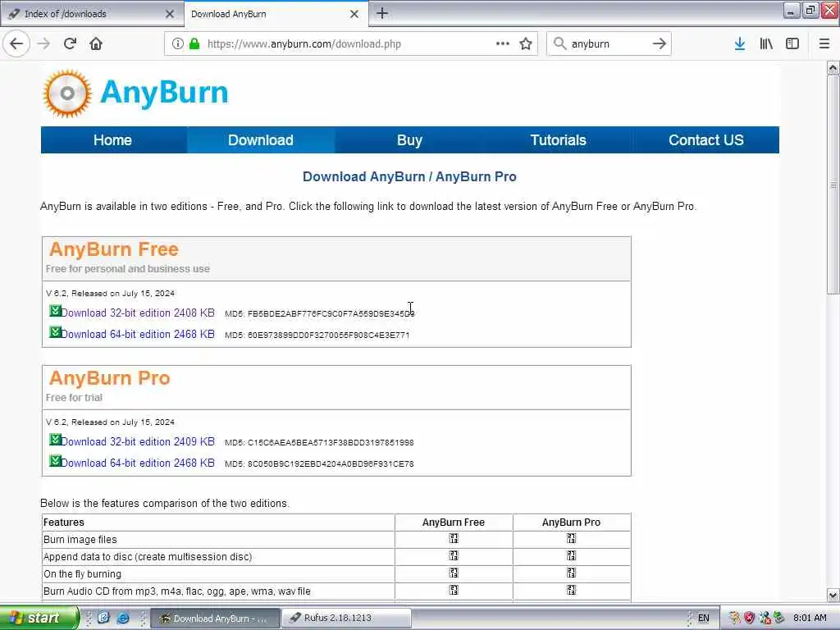Reload the page with the refresh icon
The height and width of the screenshot is (630, 840).
point(70,43)
